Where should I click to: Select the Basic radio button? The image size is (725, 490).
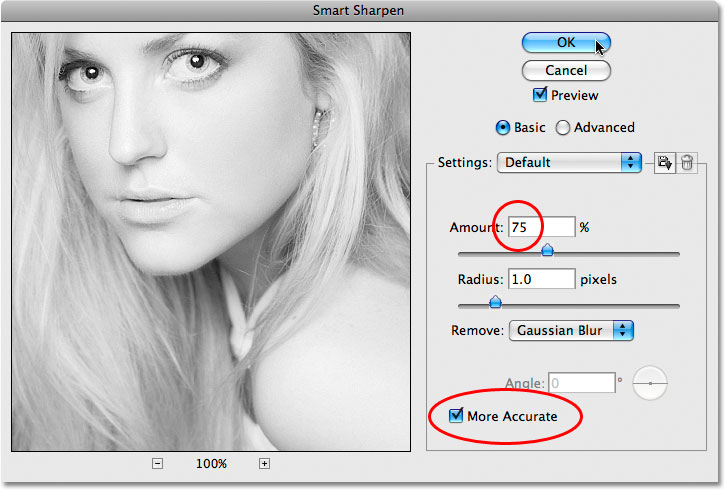pos(503,128)
